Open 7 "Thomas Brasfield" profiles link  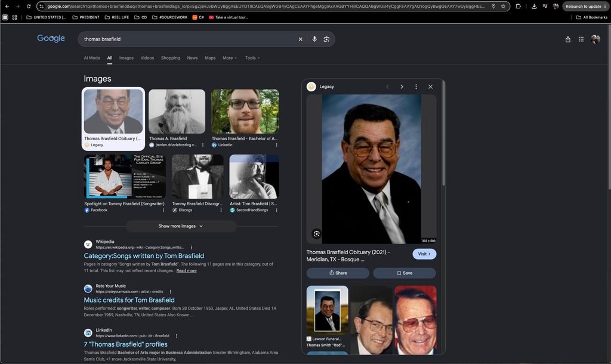click(125, 344)
